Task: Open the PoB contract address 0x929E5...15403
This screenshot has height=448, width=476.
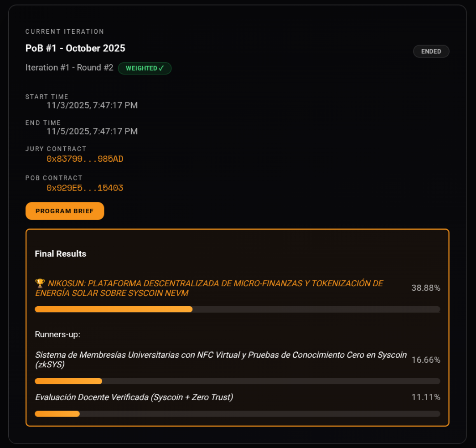Action: [x=85, y=188]
